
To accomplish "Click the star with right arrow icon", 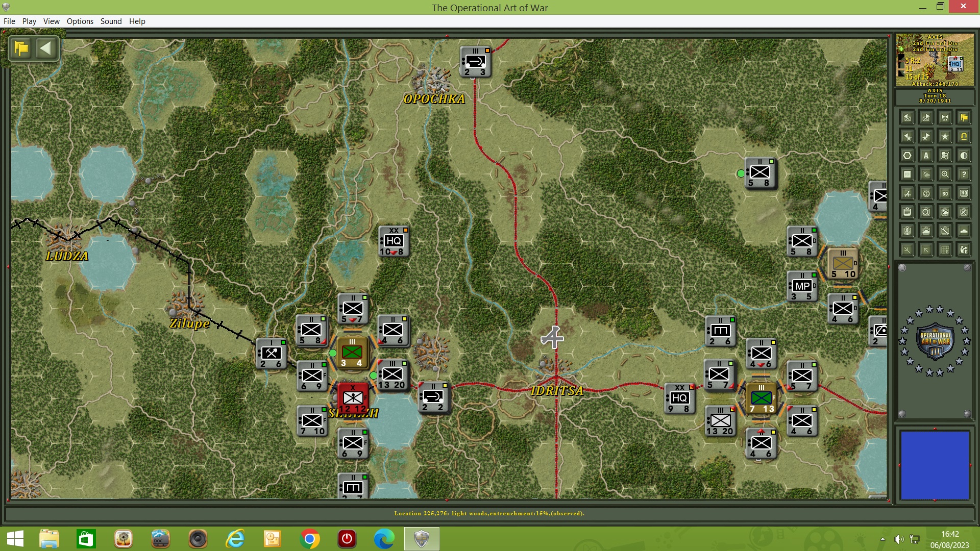I will [x=926, y=137].
